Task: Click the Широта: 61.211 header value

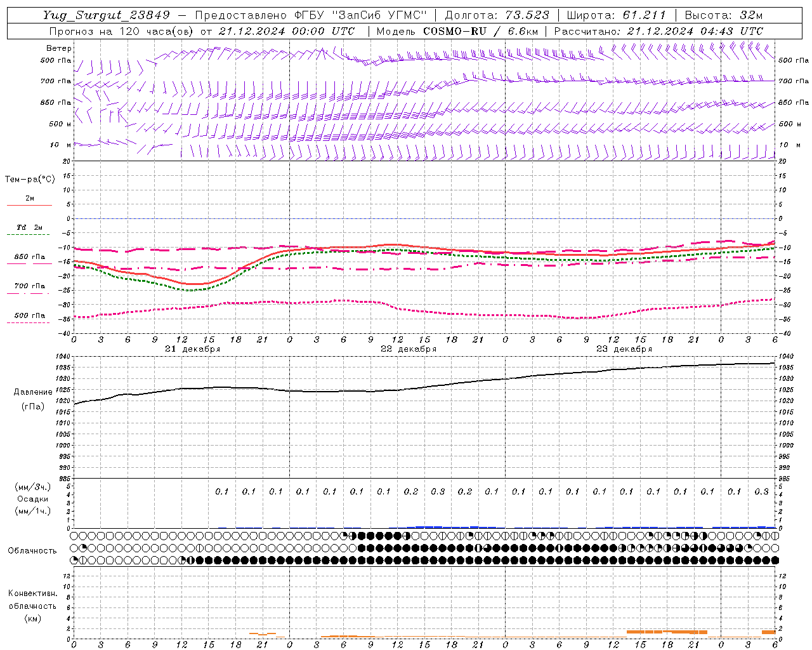Action: coord(617,15)
